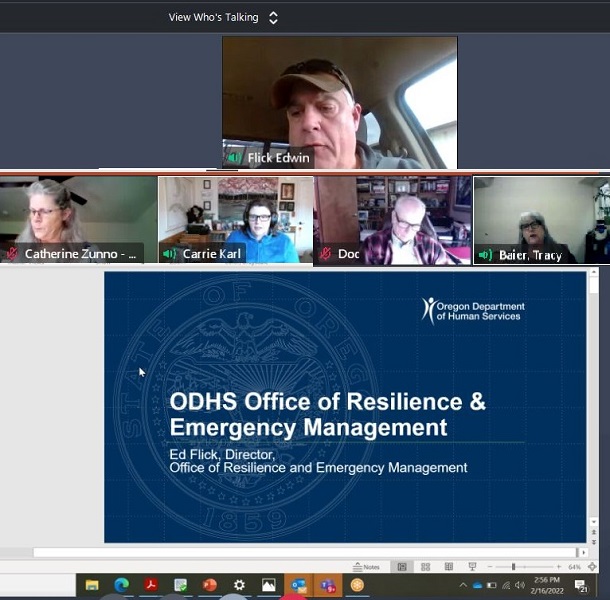Viewport: 610px width, 600px height.
Task: Click the battery tray icon
Action: (492, 585)
